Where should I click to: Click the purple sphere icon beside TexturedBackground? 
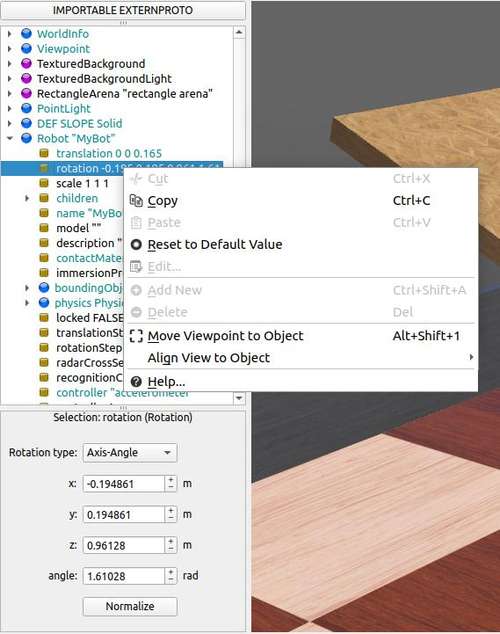tap(26, 63)
